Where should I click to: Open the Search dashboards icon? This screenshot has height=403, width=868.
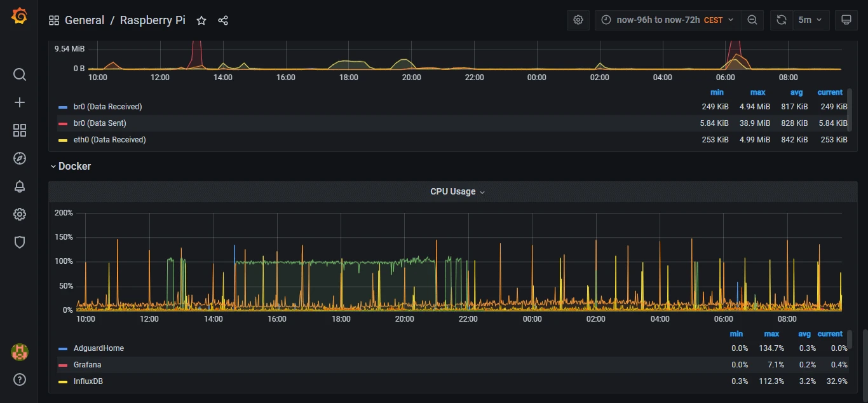(20, 74)
